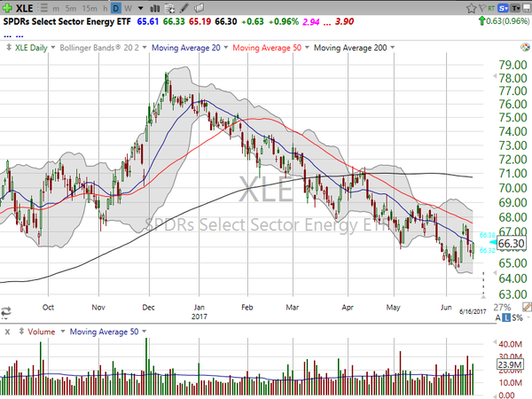
Task: Click the cyan last-price pointer near 66.30
Action: [x=493, y=242]
